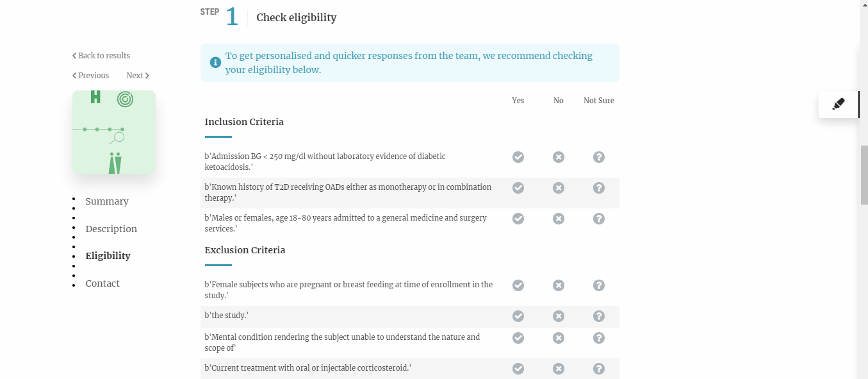The image size is (868, 379).
Task: Go to Previous trial
Action: coord(91,76)
